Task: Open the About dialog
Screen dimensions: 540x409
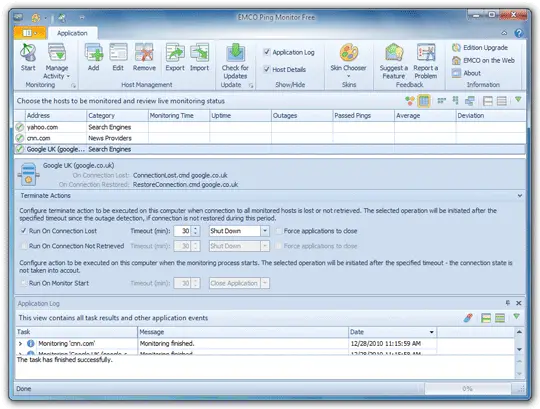Action: pos(466,73)
